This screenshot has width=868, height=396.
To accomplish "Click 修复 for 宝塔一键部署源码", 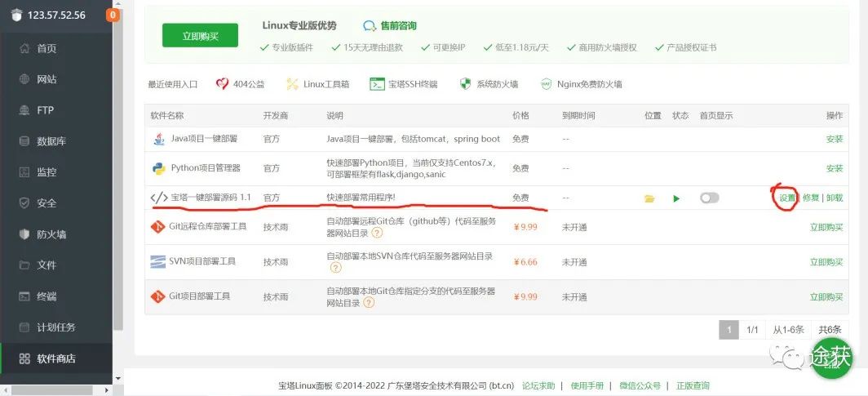I will pos(810,198).
